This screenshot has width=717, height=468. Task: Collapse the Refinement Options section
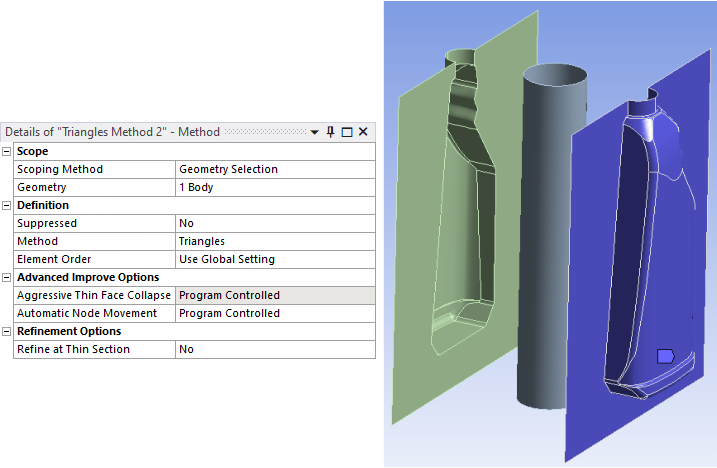click(6, 331)
